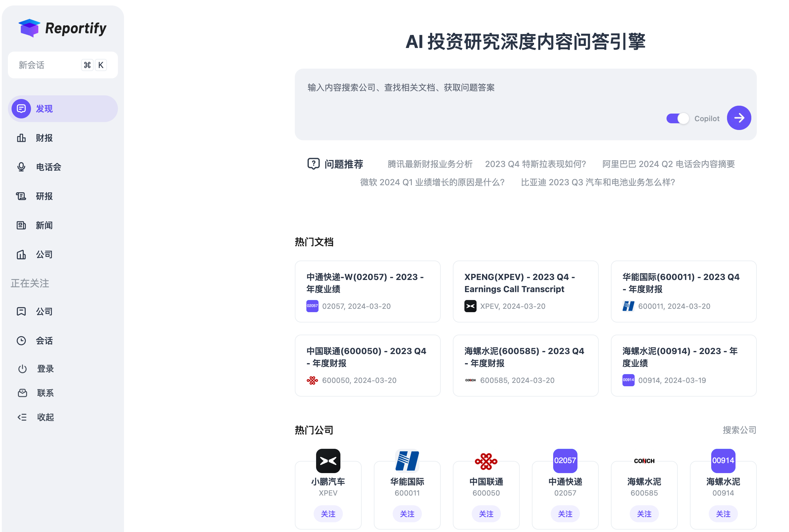The height and width of the screenshot is (532, 789).
Task: Click 关注 under 中通快递
Action: tap(565, 514)
